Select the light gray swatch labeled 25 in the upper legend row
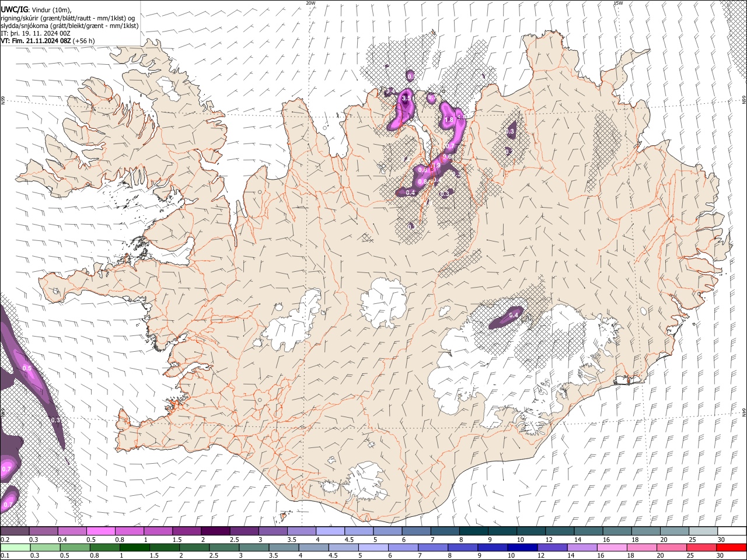Screen dimensions: 747x560 704,531
